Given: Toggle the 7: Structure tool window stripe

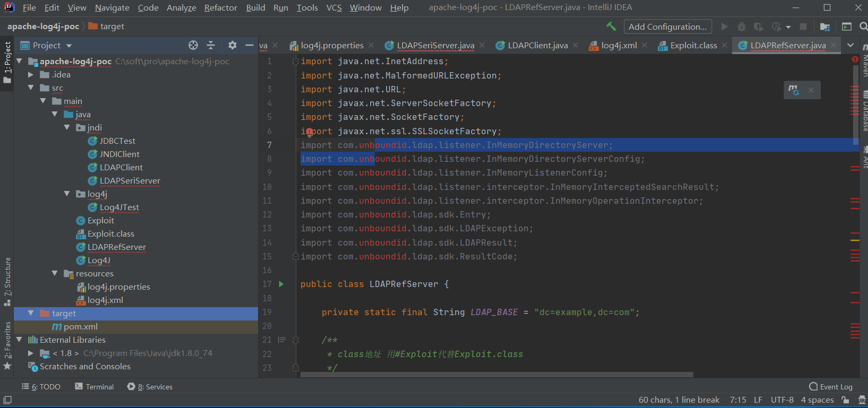Looking at the screenshot, I should (x=7, y=282).
